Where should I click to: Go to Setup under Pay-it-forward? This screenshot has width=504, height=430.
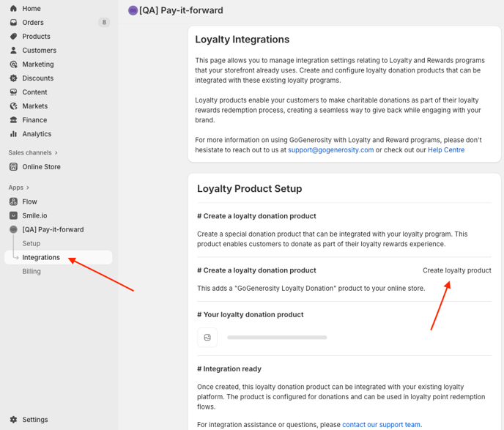(x=31, y=243)
